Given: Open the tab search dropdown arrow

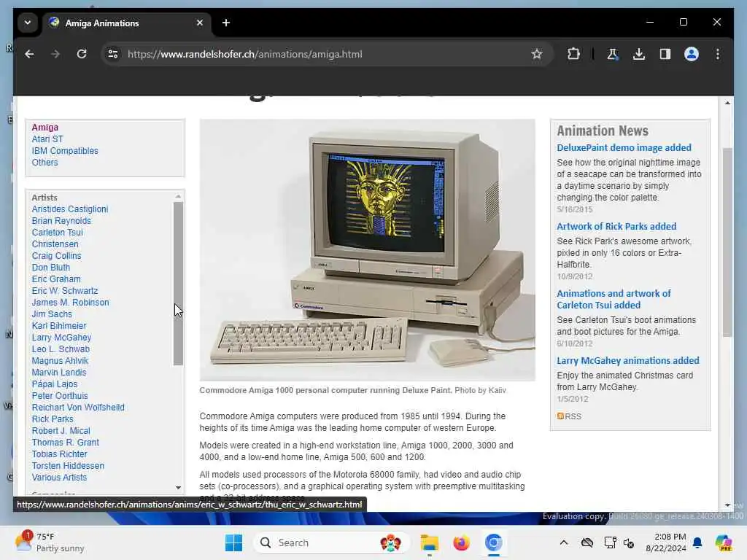Looking at the screenshot, I should [x=28, y=23].
